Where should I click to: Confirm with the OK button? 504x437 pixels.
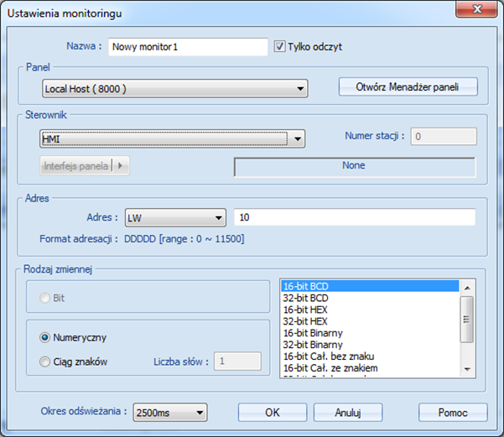[x=273, y=412]
